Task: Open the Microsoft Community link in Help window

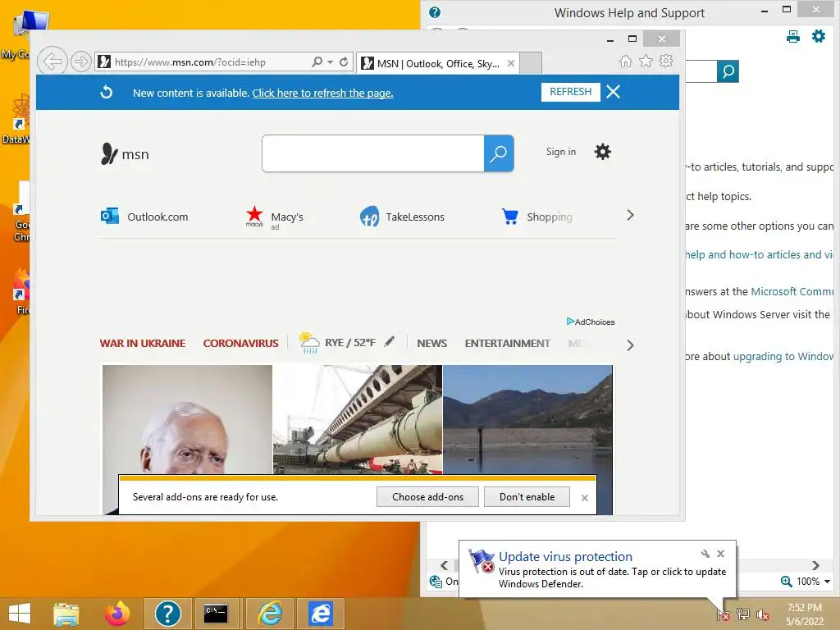Action: [792, 291]
